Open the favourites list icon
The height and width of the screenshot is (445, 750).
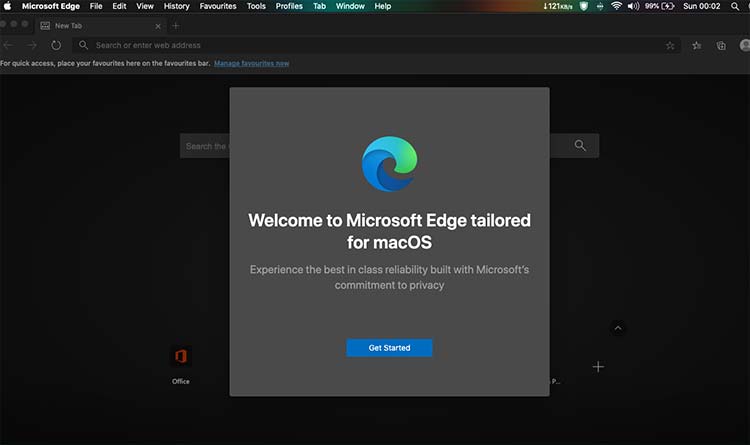click(x=697, y=45)
